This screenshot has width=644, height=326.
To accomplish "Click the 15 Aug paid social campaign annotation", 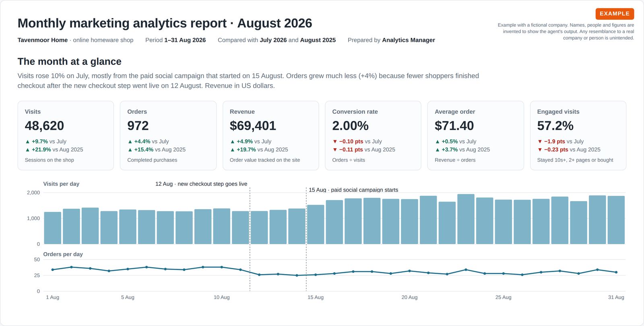I will (x=353, y=190).
